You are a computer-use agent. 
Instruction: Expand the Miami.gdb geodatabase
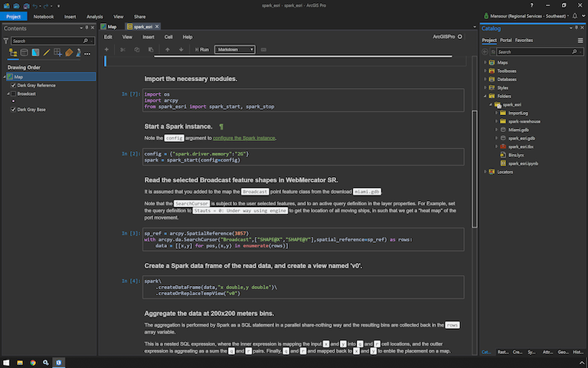click(x=496, y=130)
